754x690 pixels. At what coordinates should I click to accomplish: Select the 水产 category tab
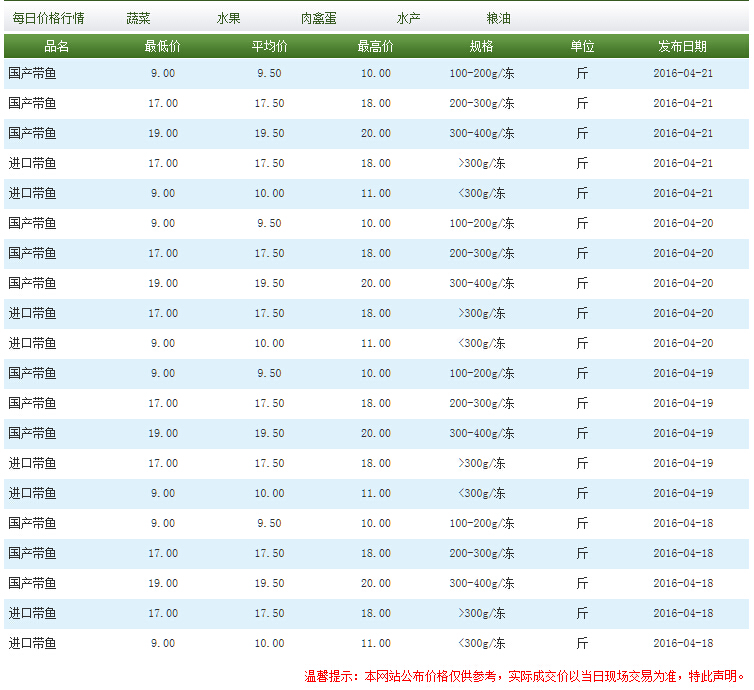click(x=408, y=18)
